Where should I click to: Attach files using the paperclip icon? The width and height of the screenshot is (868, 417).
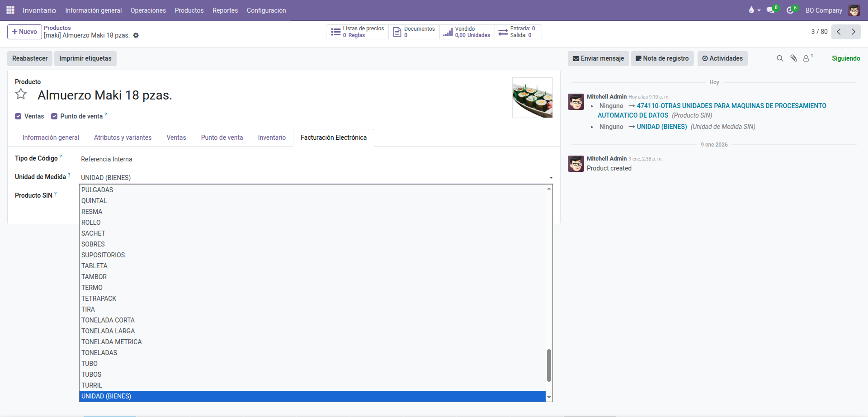[x=793, y=58]
